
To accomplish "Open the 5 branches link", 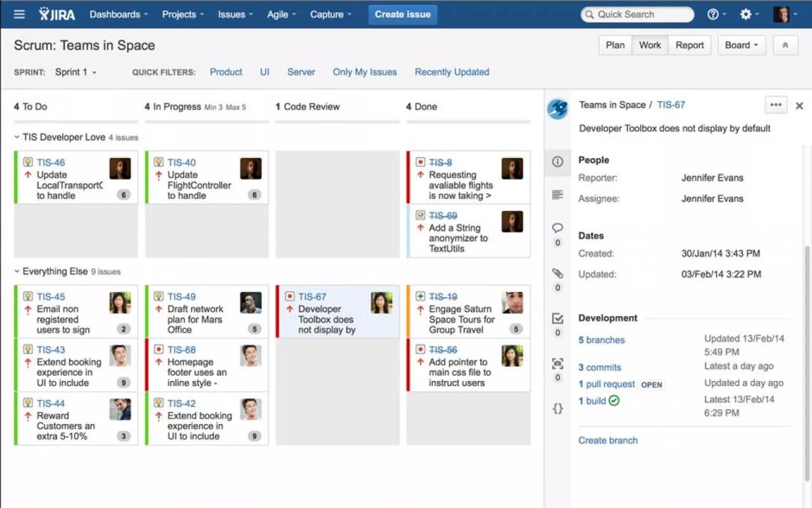I will point(601,340).
